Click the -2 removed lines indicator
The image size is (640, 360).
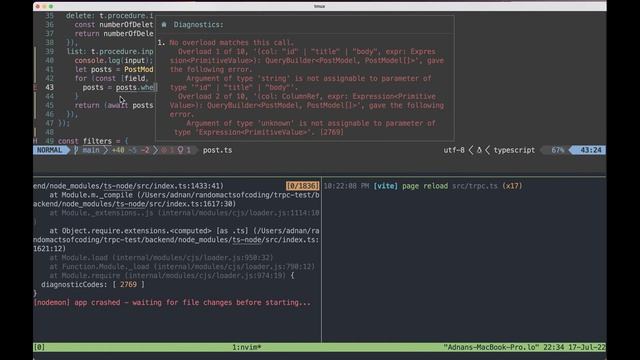(145, 150)
